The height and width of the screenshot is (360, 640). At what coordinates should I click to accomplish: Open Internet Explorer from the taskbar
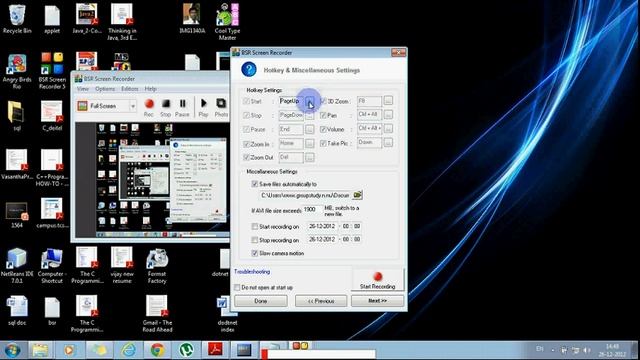[129, 350]
